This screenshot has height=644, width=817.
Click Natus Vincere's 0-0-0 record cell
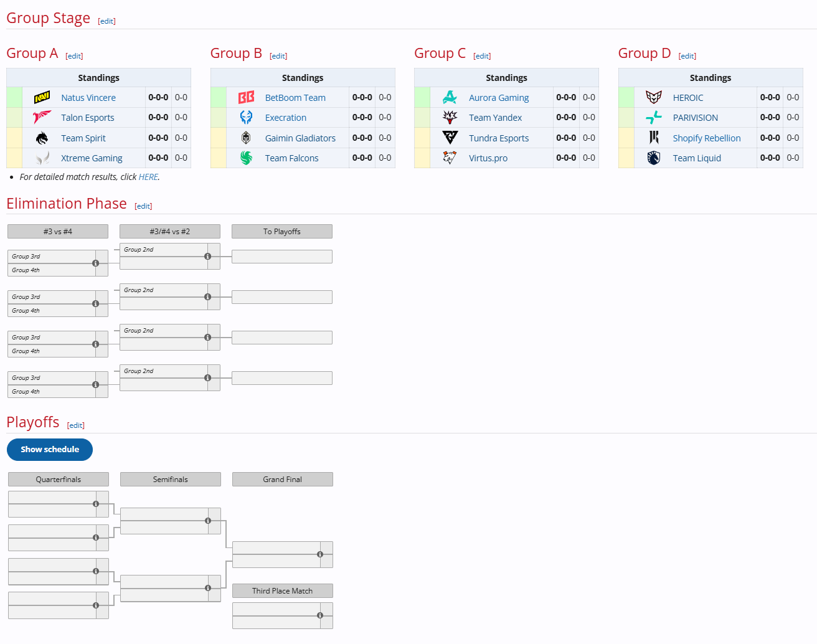click(158, 98)
